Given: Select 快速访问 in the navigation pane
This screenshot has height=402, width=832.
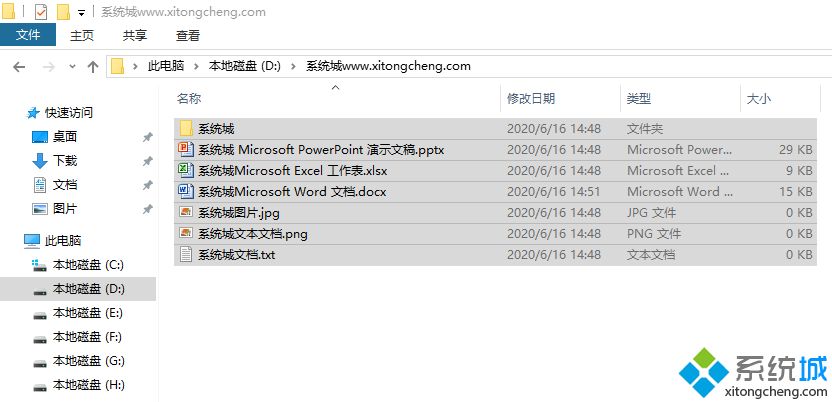Looking at the screenshot, I should point(68,112).
